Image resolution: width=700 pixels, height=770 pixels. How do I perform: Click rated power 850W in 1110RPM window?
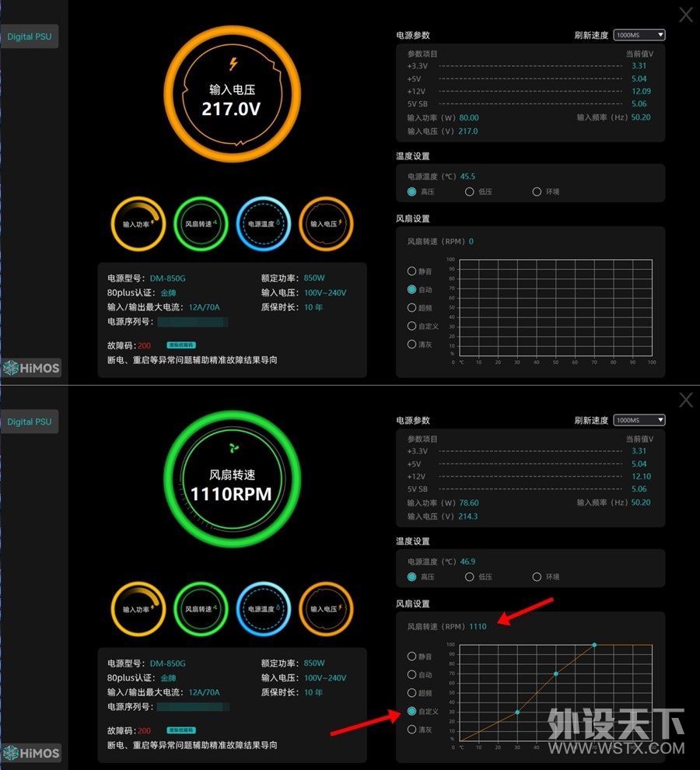pos(314,663)
